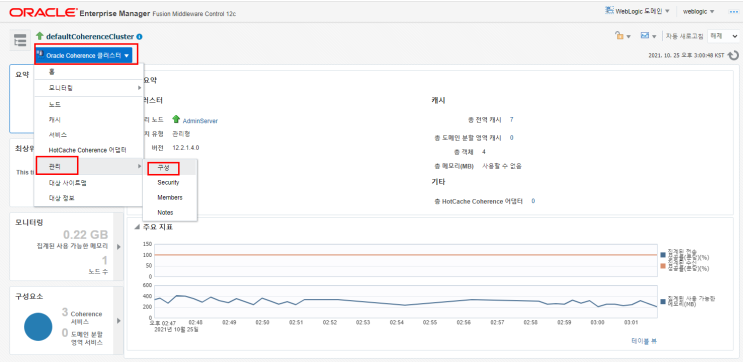Viewport: 743px width, 362px height.
Task: Click the green up-arrow status icon near AdminServer
Action: pos(176,120)
